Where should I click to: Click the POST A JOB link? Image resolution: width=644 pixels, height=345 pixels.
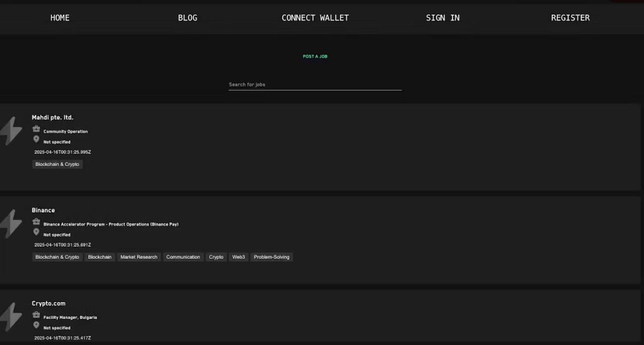(315, 56)
